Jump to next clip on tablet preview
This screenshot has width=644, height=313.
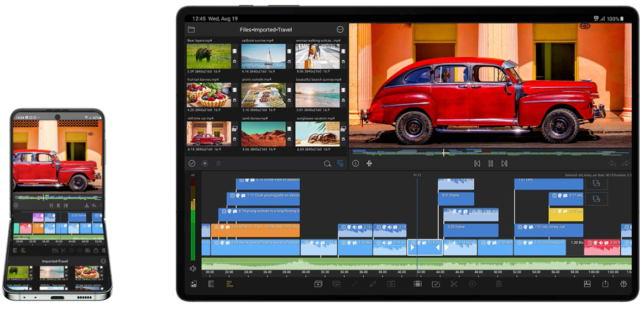click(504, 163)
